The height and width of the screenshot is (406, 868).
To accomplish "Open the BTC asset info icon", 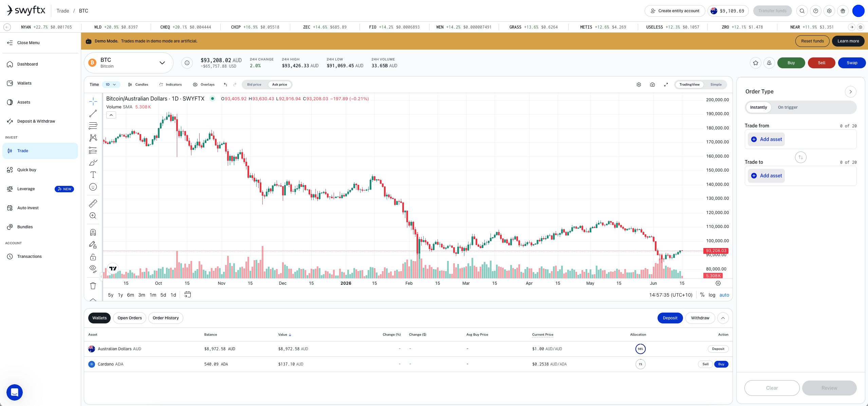I will click(x=187, y=63).
